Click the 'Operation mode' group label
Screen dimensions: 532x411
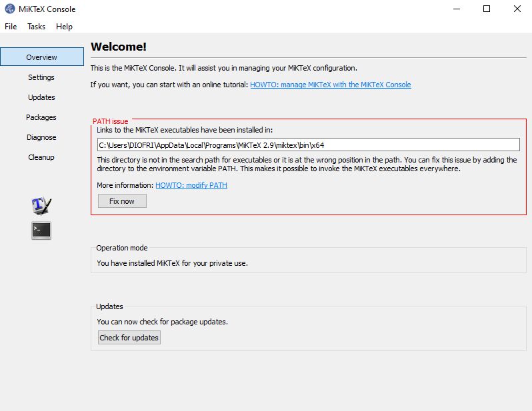[x=122, y=248]
